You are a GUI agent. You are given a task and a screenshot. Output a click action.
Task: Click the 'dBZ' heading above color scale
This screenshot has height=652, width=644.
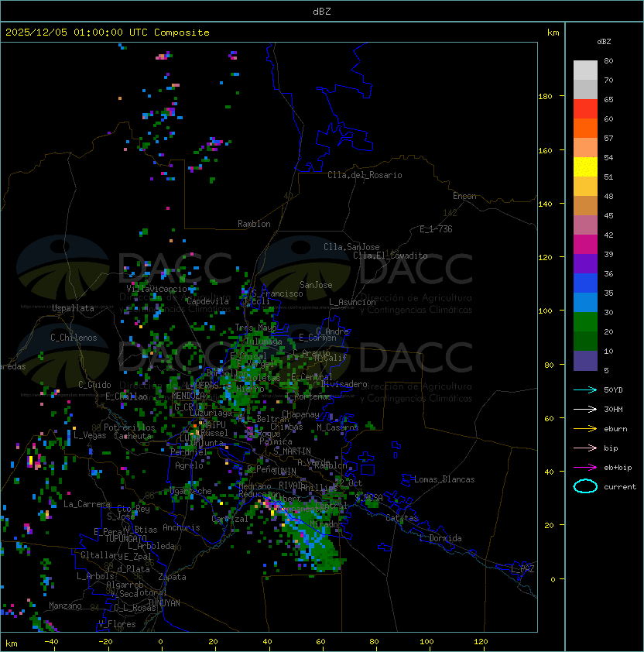[604, 42]
